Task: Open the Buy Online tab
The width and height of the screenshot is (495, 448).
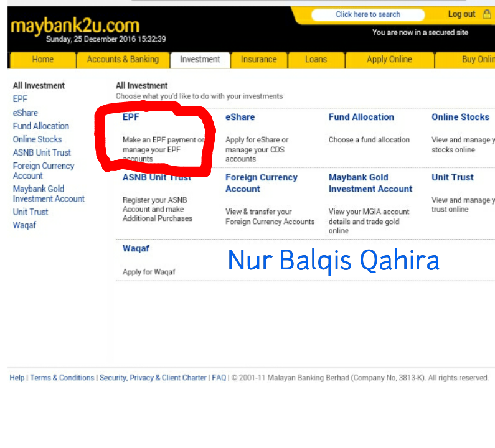Action: point(465,60)
